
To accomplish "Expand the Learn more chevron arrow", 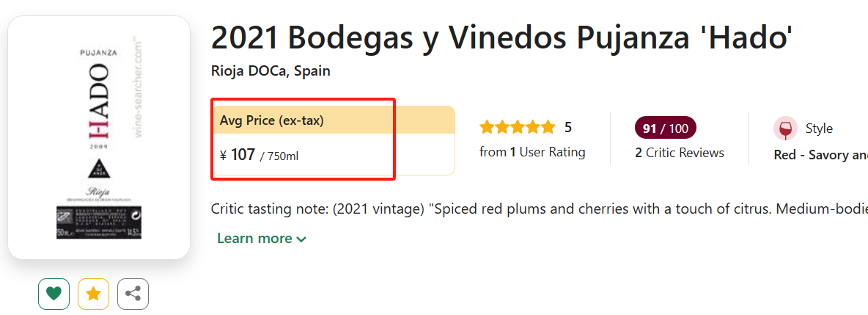I will pyautogui.click(x=301, y=239).
